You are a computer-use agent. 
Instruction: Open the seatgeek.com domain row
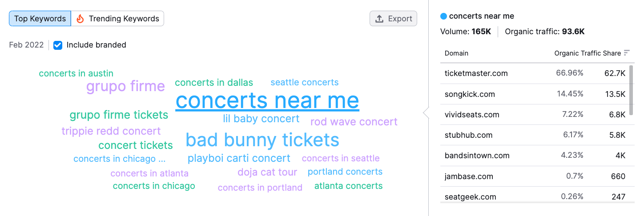(535, 196)
